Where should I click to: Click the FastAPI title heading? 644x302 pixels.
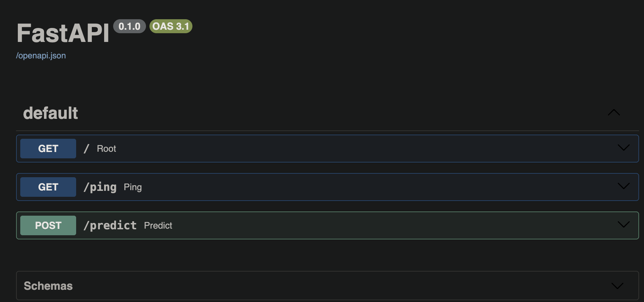[63, 33]
